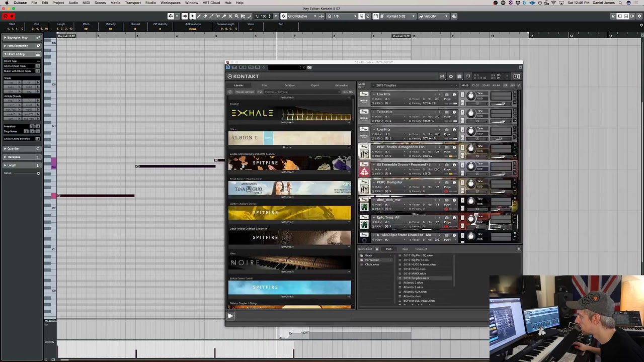Collapse the Chord Editing section
Image resolution: width=644 pixels, height=362 pixels.
tap(22, 54)
